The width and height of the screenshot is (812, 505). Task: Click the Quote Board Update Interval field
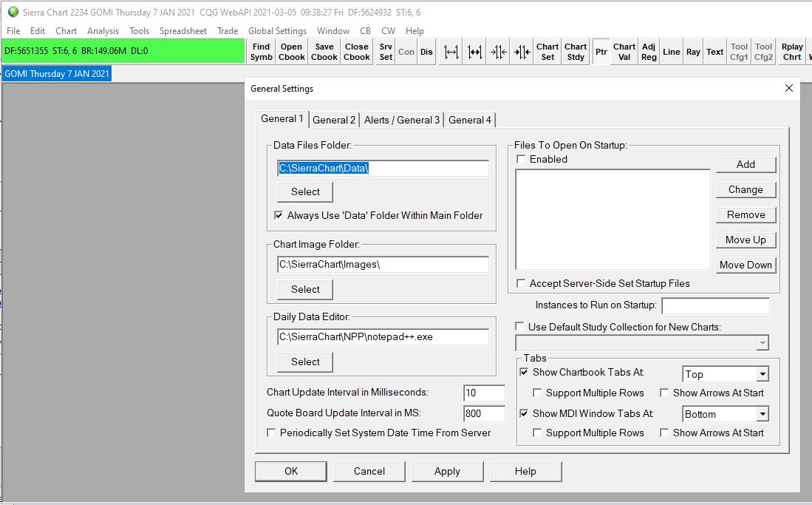[x=484, y=413]
